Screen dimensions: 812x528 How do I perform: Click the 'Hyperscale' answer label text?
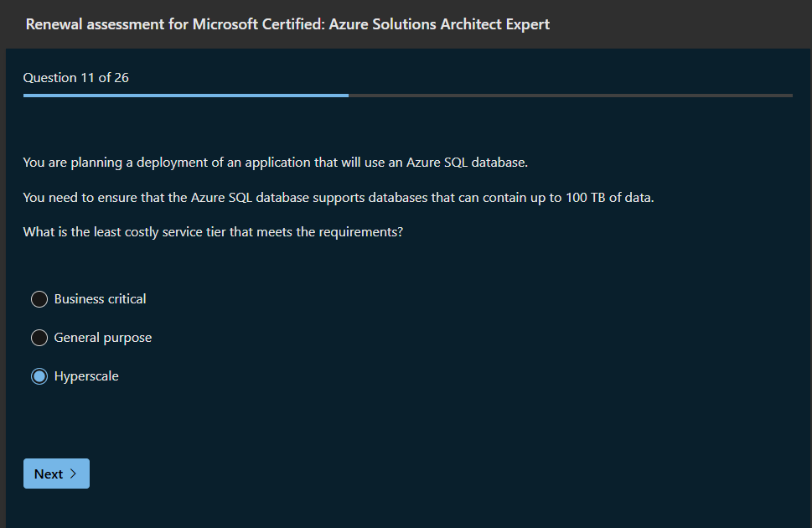coord(86,376)
